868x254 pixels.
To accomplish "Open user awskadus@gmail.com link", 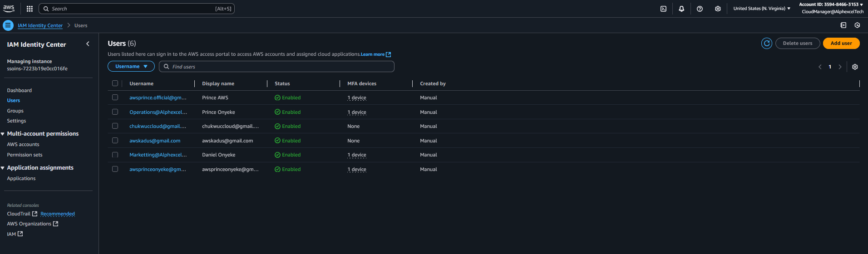I will coord(155,141).
